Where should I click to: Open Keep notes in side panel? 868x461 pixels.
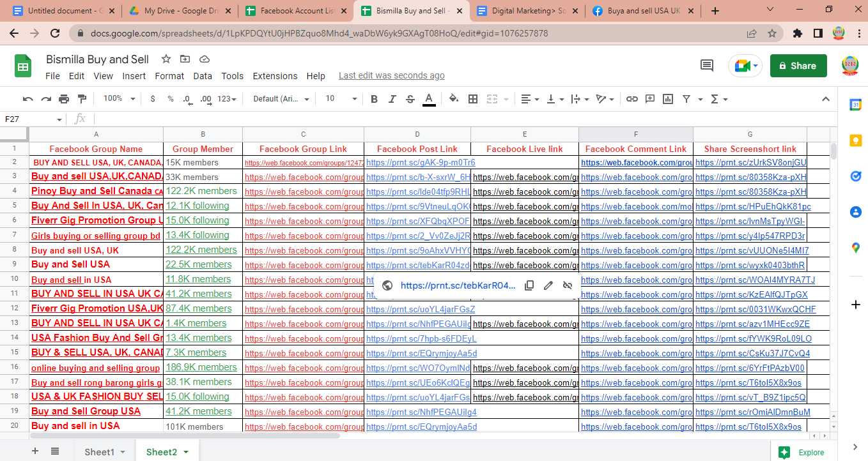855,140
